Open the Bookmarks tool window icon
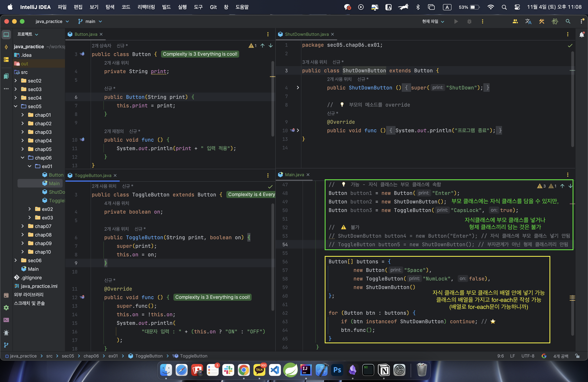Screen dimensions: 588x382 point(6,76)
